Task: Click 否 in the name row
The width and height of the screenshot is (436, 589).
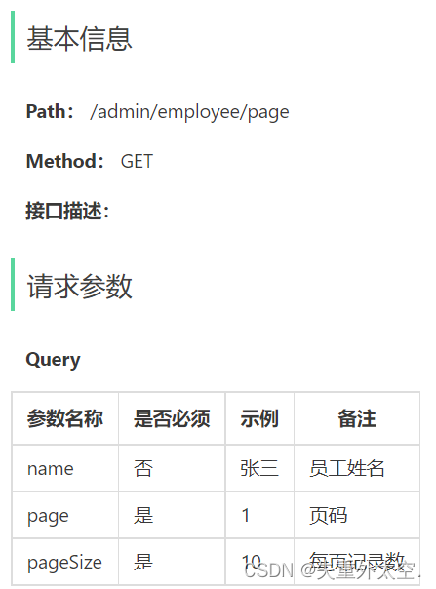Action: (143, 468)
